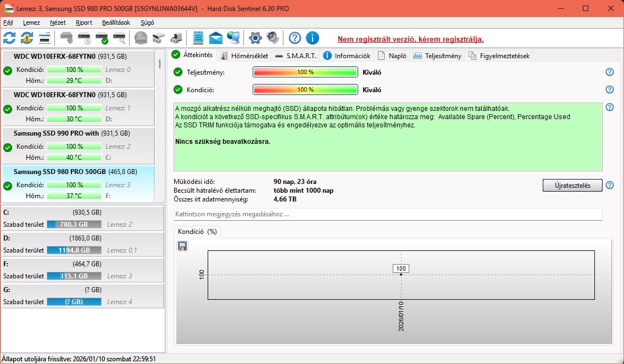Click the disk with magnifier toolbar icon

click(x=119, y=38)
